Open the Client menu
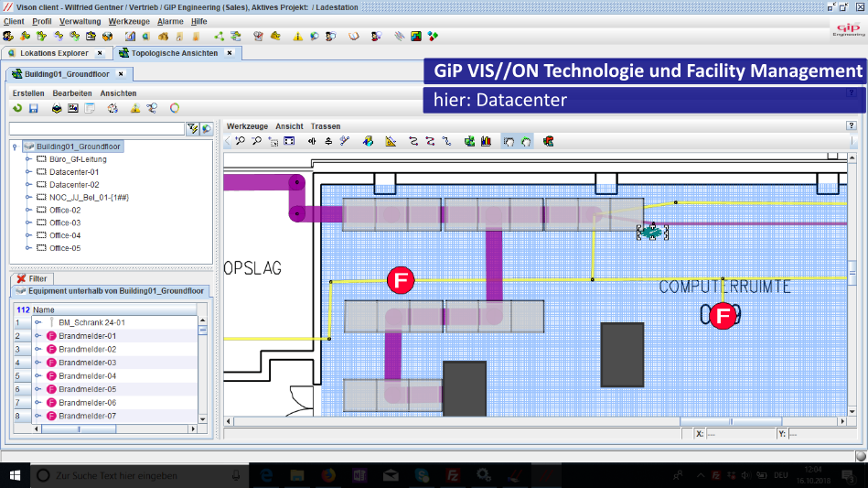The width and height of the screenshot is (868, 488). pos(14,21)
